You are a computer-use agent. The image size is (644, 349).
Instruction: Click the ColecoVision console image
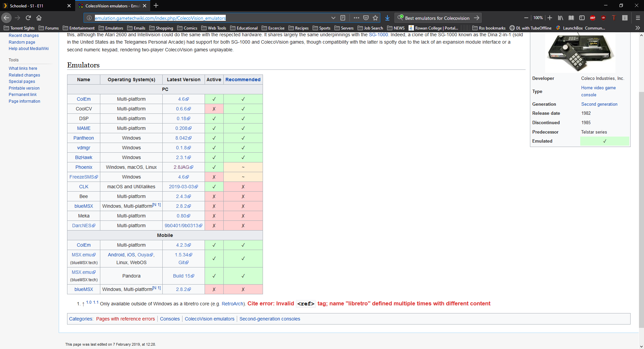click(x=580, y=53)
